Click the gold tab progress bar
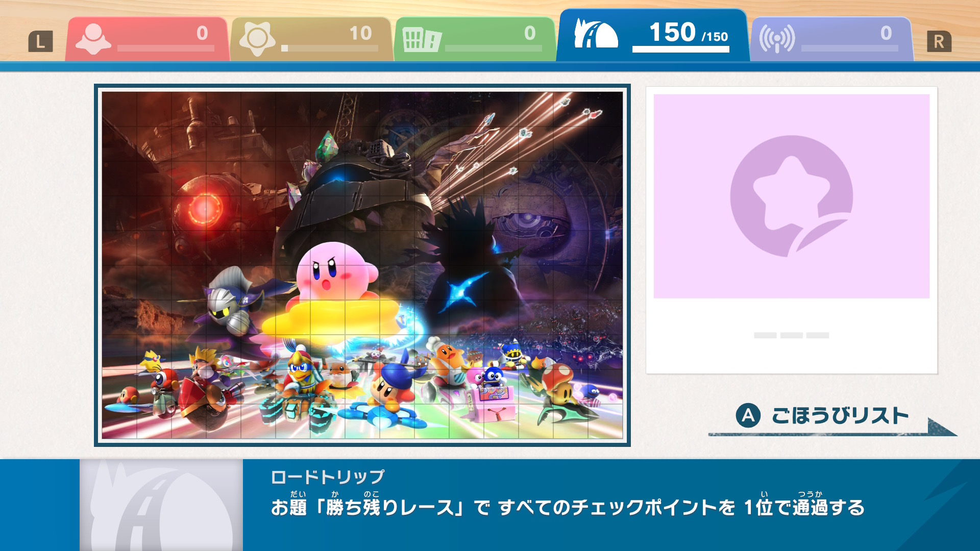Viewport: 980px width, 551px height. [329, 48]
